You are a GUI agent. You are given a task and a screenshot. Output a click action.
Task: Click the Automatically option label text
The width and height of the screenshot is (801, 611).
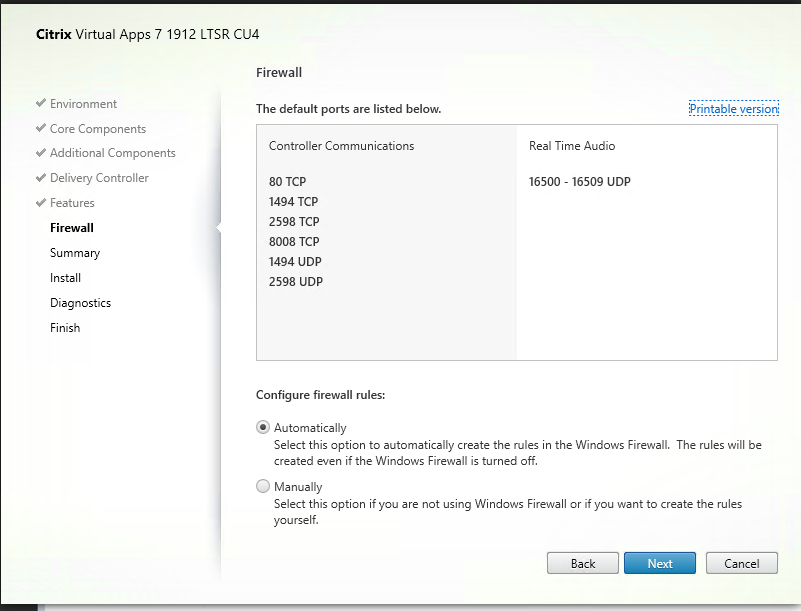[310, 428]
